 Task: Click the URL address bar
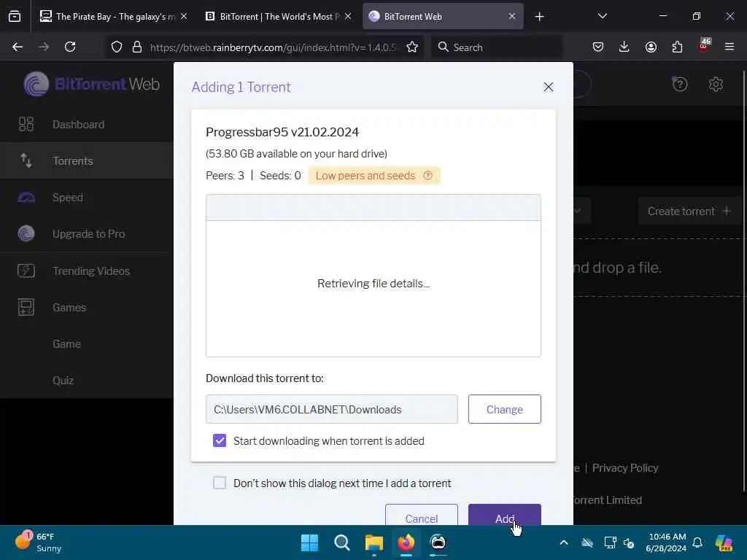tap(273, 47)
